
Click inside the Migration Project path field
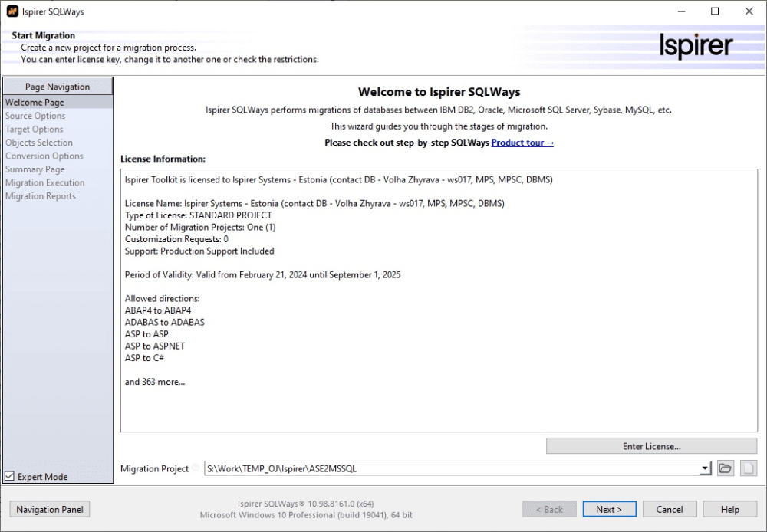coord(453,468)
